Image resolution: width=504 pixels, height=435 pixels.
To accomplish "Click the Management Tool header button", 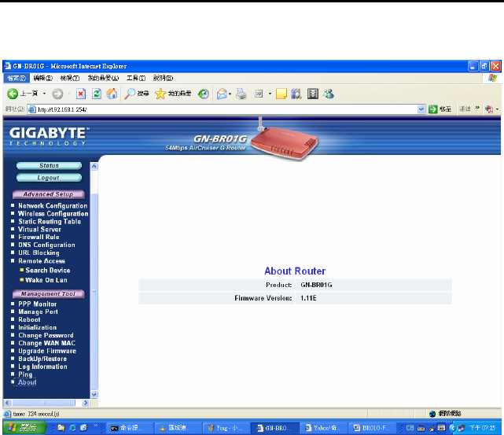I will coord(49,294).
